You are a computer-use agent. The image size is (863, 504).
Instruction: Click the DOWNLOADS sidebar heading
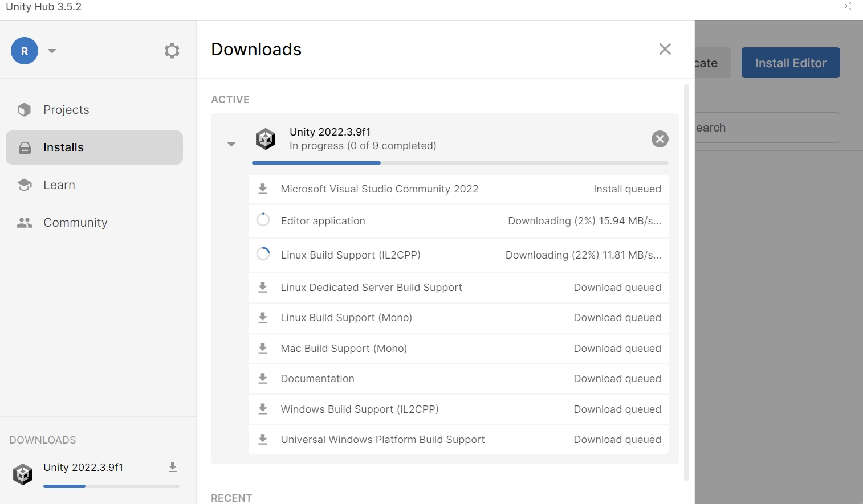[43, 440]
